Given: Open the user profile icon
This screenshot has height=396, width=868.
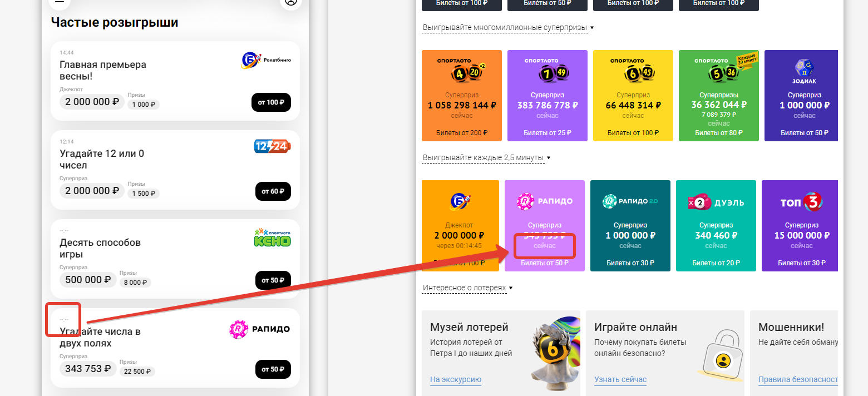Looking at the screenshot, I should [x=290, y=2].
